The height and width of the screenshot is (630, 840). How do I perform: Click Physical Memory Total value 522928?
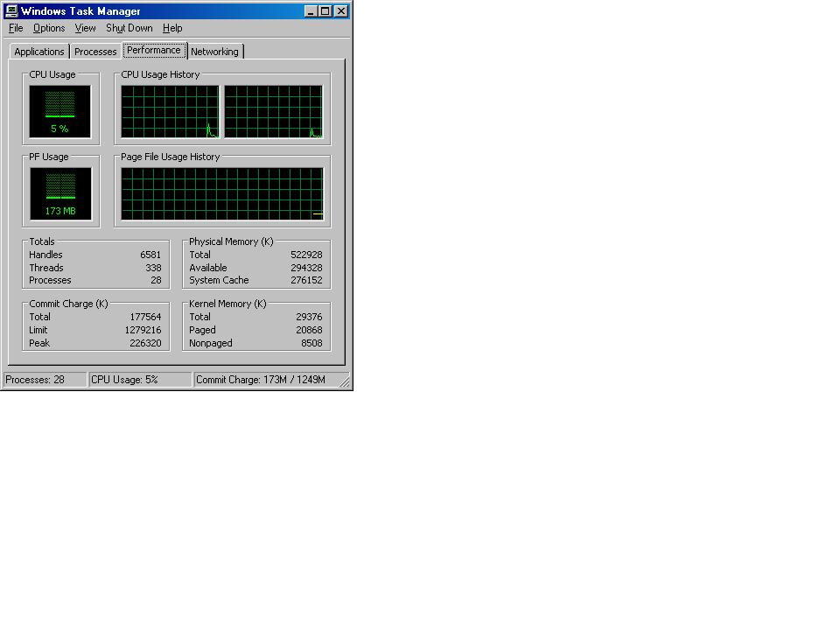(306, 255)
